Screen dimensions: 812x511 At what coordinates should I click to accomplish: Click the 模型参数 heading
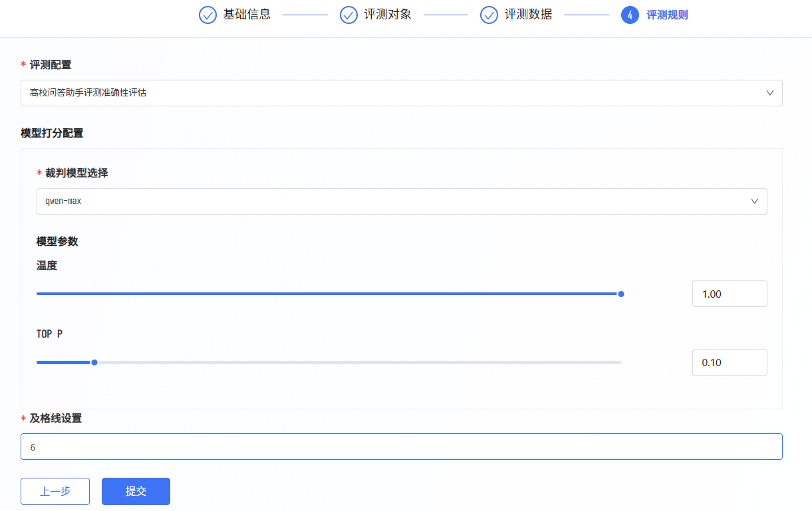point(57,241)
